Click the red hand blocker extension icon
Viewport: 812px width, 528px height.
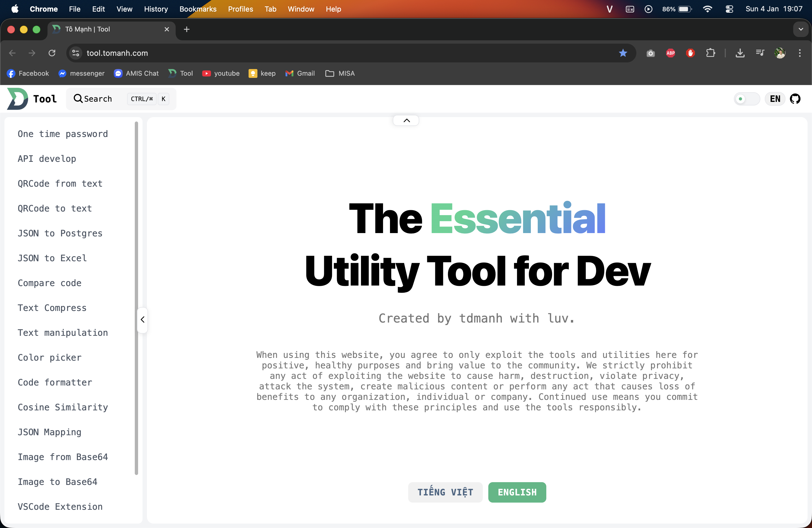(690, 53)
